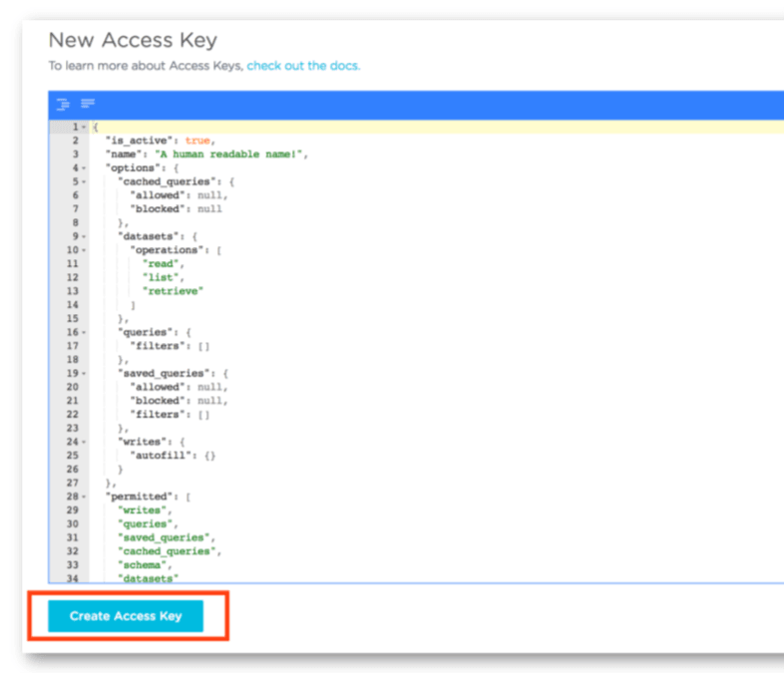The width and height of the screenshot is (784, 673).
Task: Collapse the "operations" fold arrow on line 10
Action: [x=84, y=250]
